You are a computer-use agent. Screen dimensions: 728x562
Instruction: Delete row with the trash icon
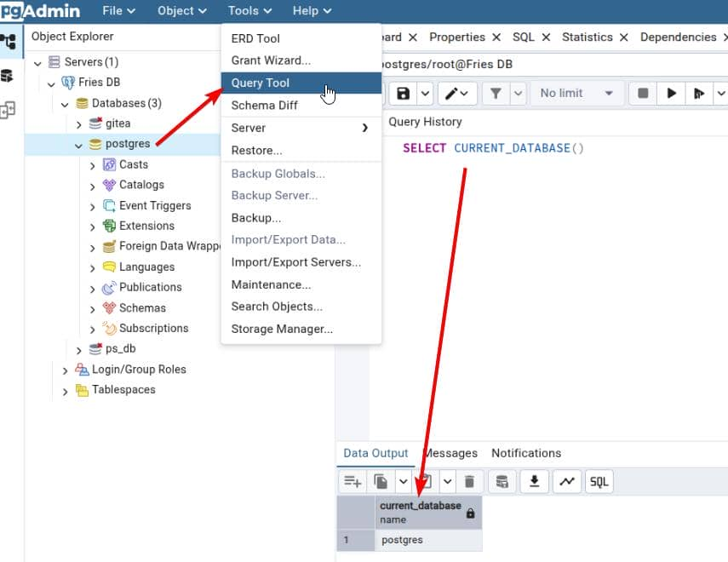coord(468,482)
